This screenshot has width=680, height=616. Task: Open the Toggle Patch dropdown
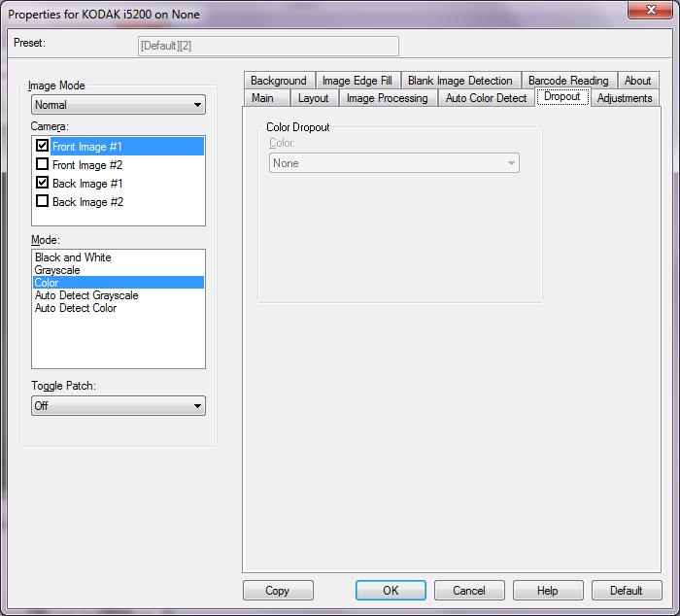(118, 406)
